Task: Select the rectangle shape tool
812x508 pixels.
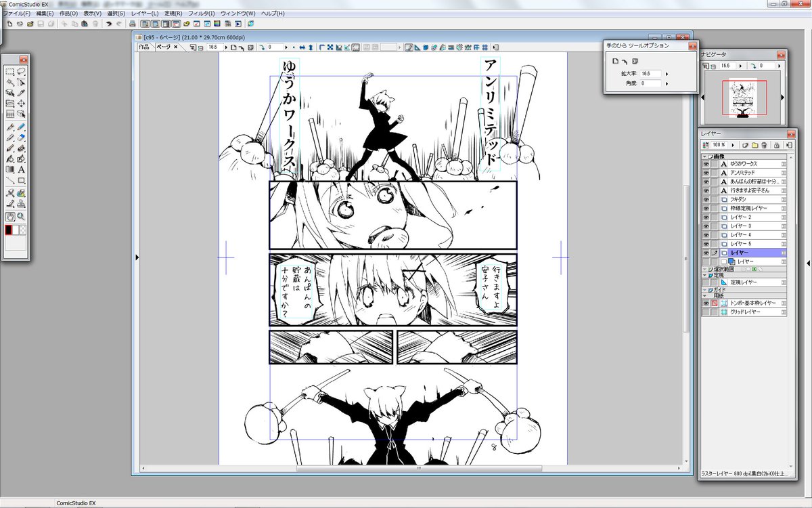Action: click(x=21, y=181)
